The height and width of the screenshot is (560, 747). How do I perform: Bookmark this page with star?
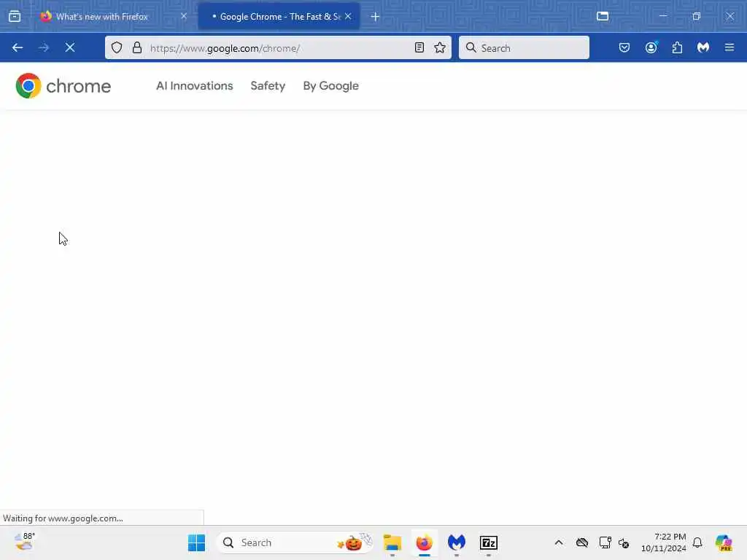[x=440, y=47]
